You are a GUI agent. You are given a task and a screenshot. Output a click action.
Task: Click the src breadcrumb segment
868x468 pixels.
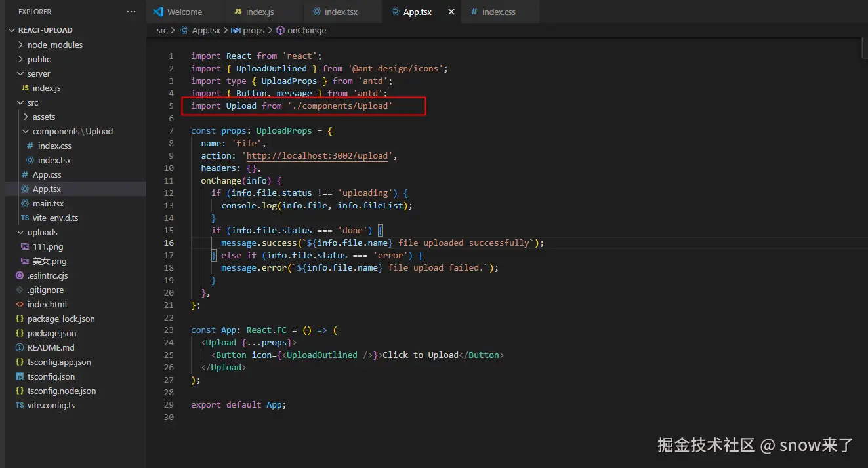[162, 30]
